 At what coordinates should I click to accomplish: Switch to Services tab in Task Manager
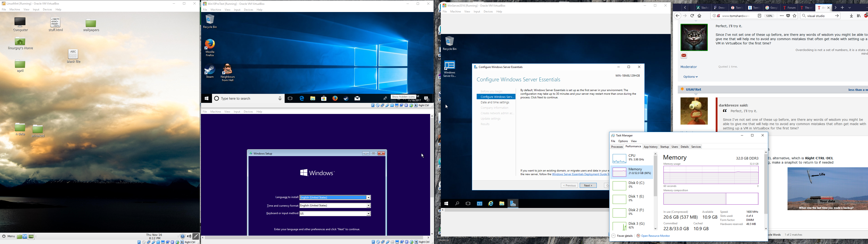[x=696, y=147]
